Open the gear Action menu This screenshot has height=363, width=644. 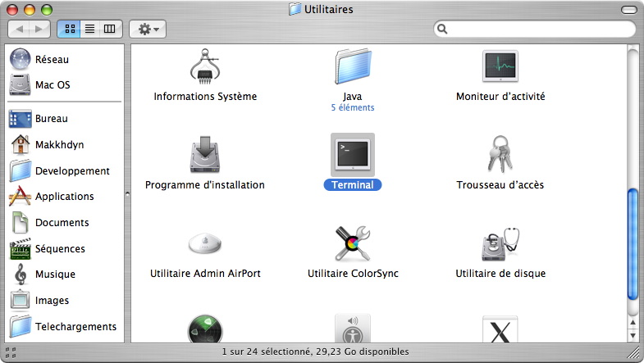148,29
